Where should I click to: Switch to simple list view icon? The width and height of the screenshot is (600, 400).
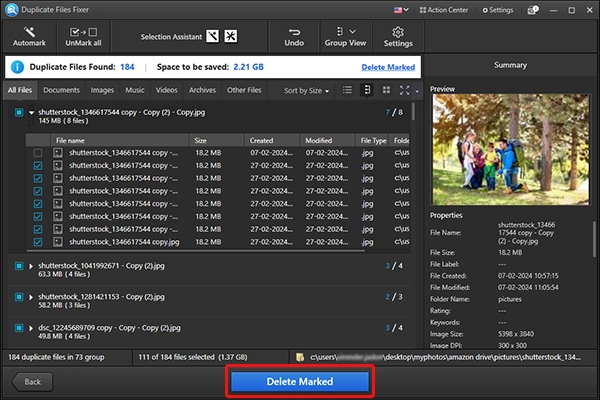pos(347,90)
